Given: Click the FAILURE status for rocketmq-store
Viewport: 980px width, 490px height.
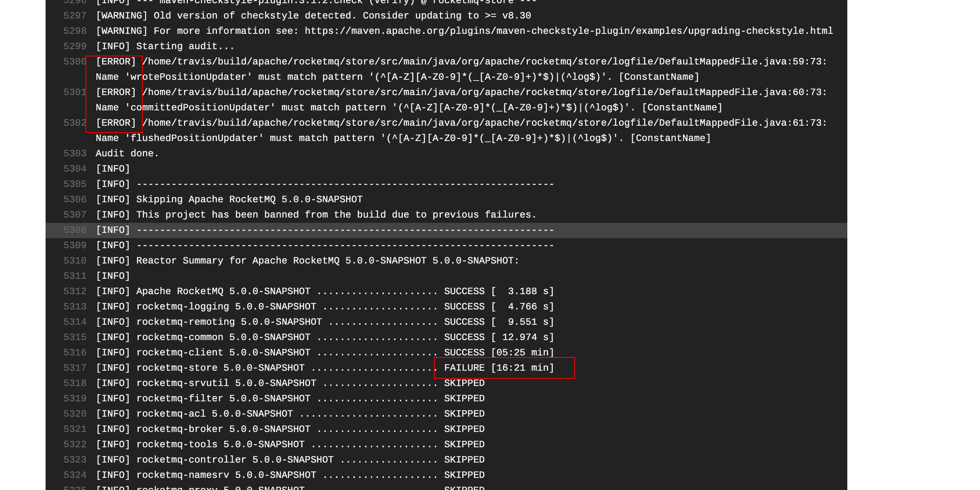Looking at the screenshot, I should click(464, 368).
